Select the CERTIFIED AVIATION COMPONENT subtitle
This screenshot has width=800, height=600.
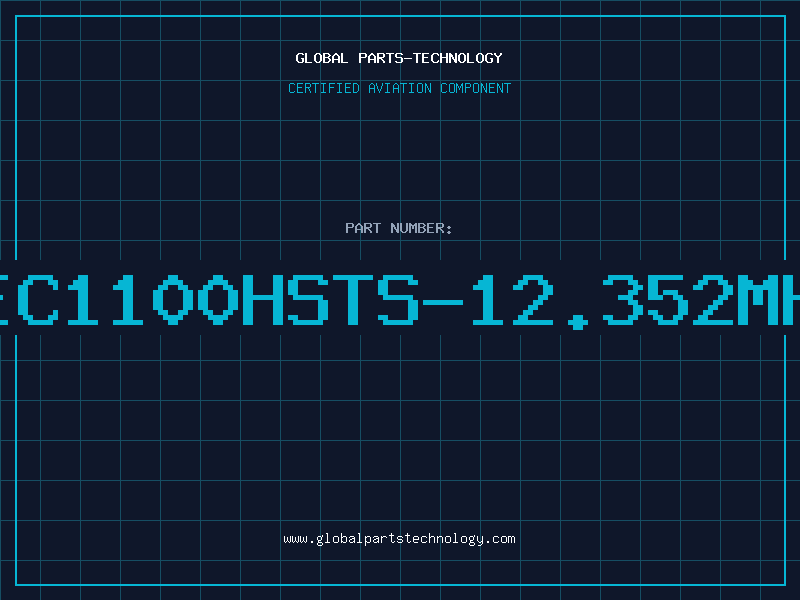(399, 88)
